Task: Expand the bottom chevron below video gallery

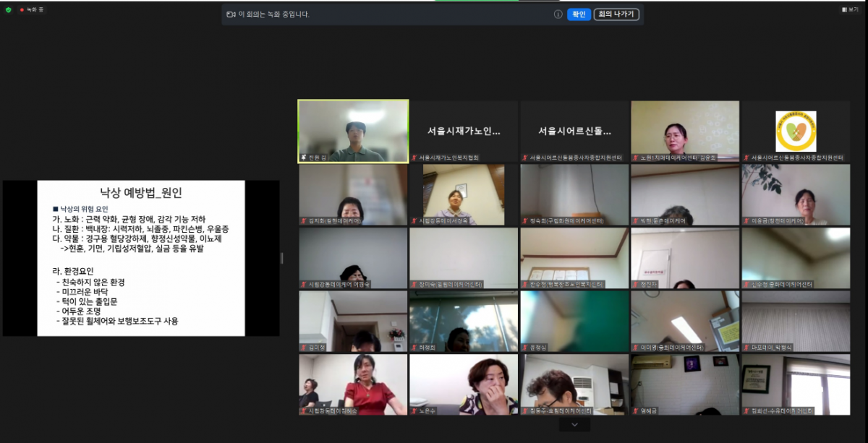Action: point(574,425)
